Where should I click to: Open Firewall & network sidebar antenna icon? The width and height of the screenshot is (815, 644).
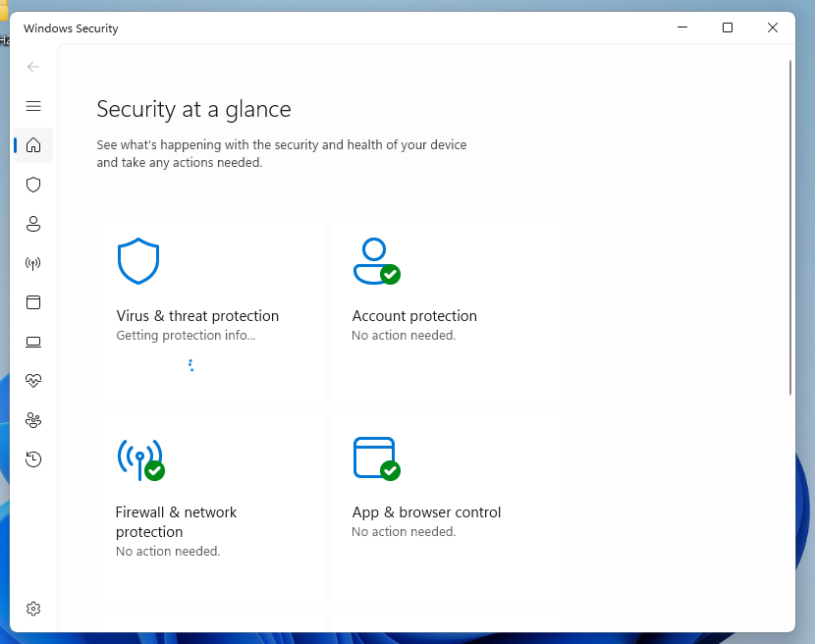(x=33, y=263)
